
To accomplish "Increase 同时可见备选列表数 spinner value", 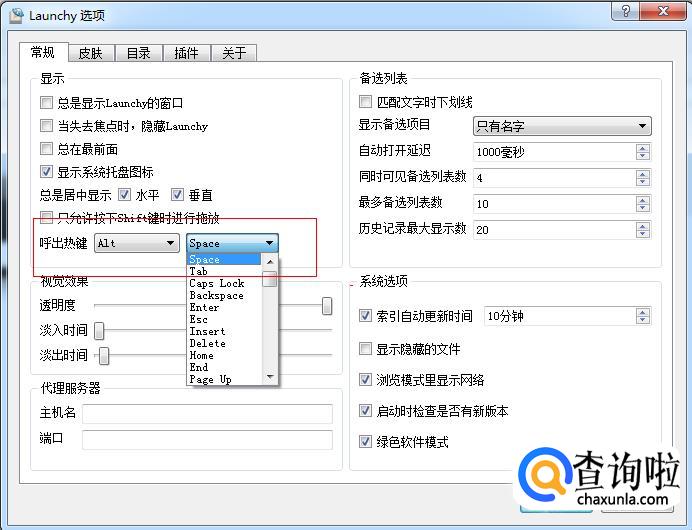I will coord(642,173).
